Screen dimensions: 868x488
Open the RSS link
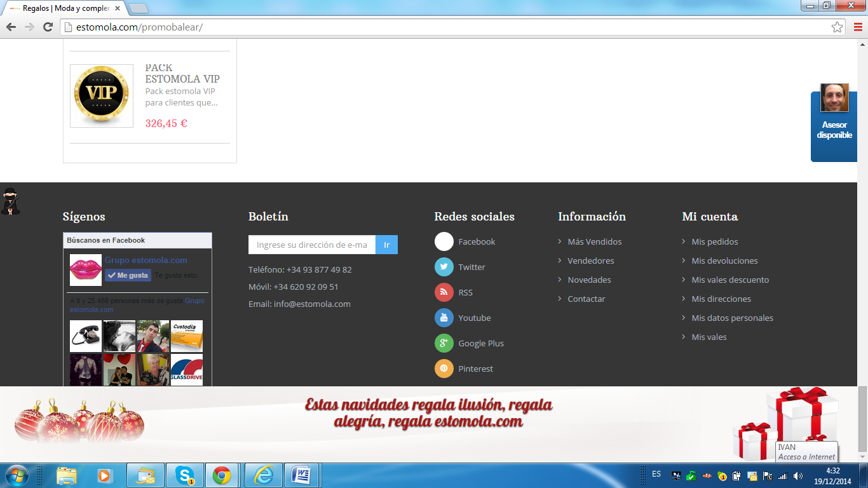point(465,292)
